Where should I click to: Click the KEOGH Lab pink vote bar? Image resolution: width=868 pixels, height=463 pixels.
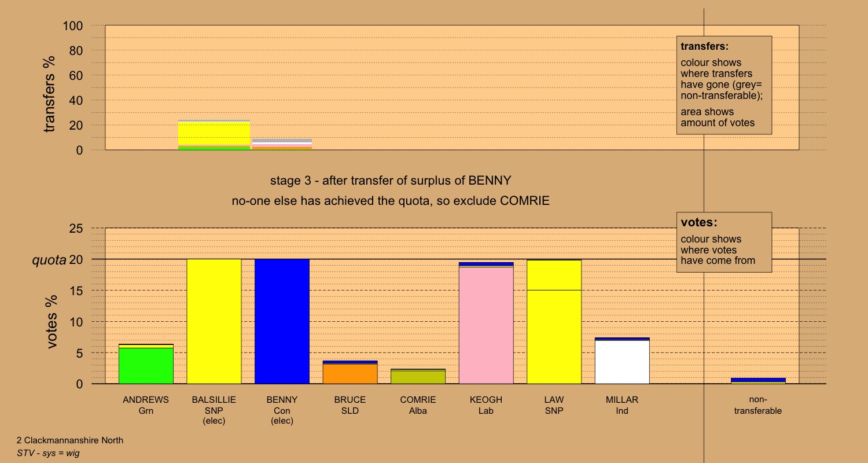tap(486, 323)
